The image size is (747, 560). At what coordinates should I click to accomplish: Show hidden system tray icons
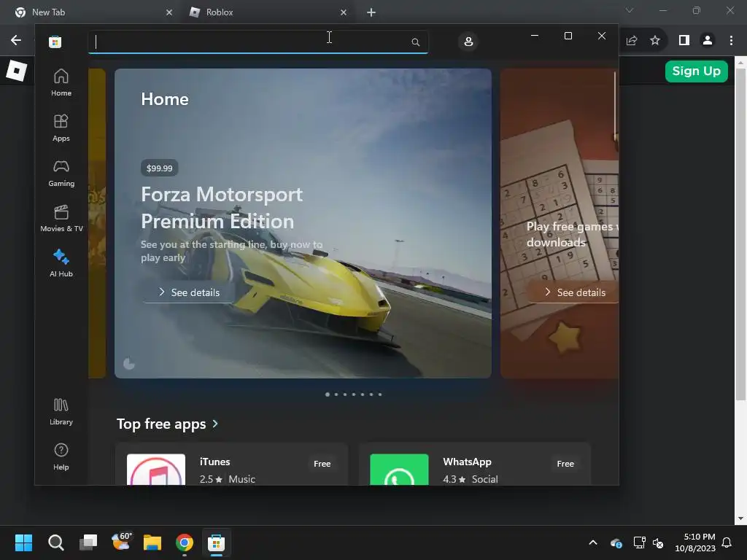point(593,542)
